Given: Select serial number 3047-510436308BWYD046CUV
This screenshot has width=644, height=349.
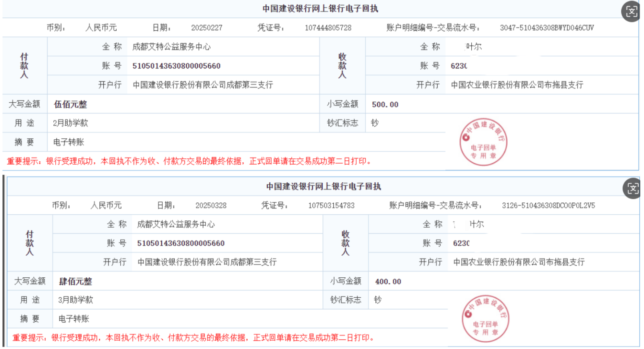Looking at the screenshot, I should click(547, 28).
